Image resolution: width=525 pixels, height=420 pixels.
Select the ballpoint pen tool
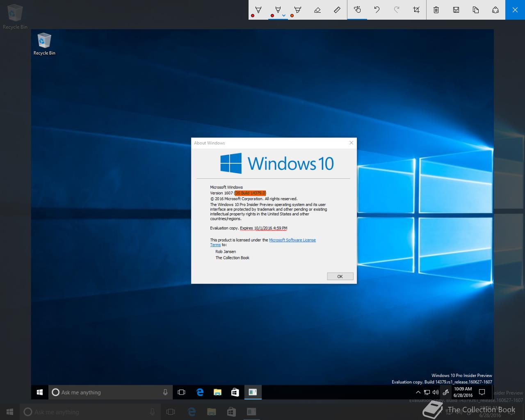click(x=258, y=10)
